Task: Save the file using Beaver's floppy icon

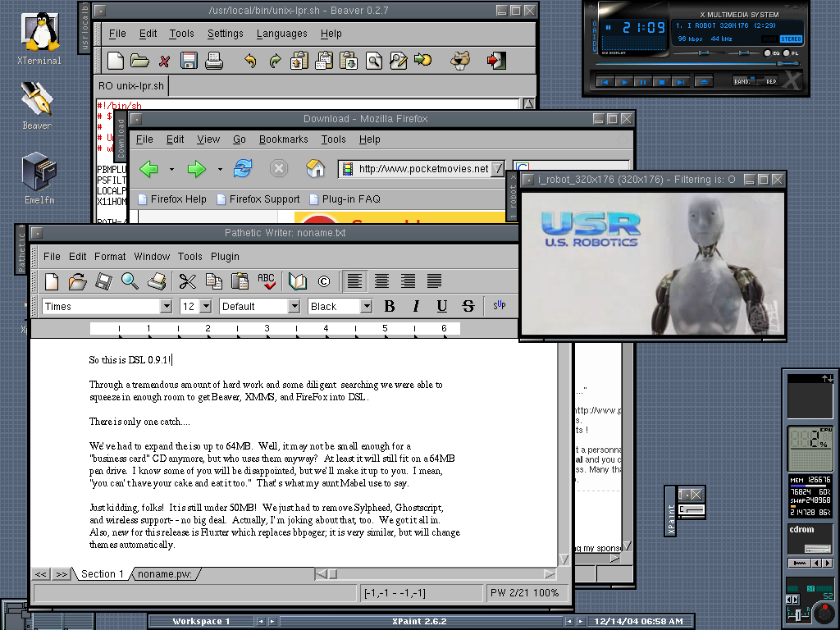Action: tap(189, 61)
